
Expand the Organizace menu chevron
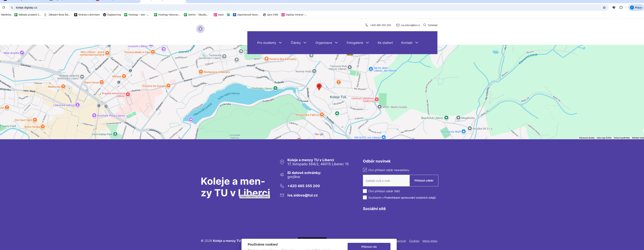[x=336, y=43]
